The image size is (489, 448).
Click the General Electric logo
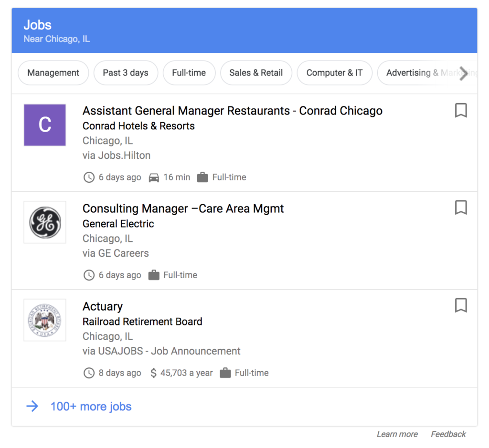45,222
